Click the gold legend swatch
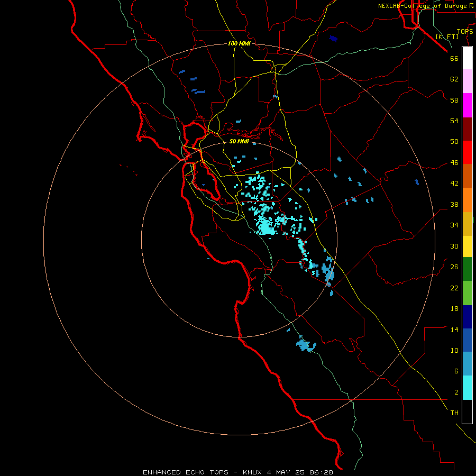The height and width of the screenshot is (476, 476). [x=467, y=224]
